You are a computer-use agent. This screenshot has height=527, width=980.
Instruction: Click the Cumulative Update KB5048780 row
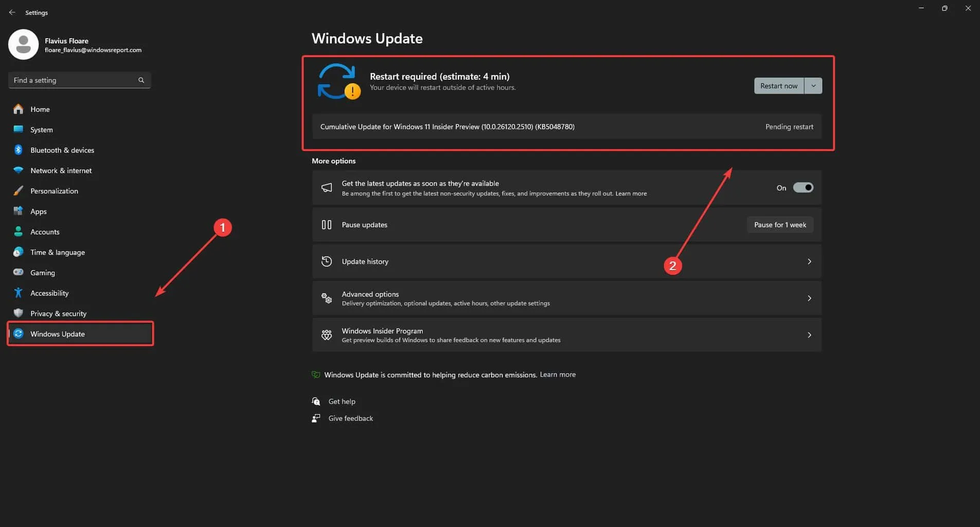(x=567, y=127)
